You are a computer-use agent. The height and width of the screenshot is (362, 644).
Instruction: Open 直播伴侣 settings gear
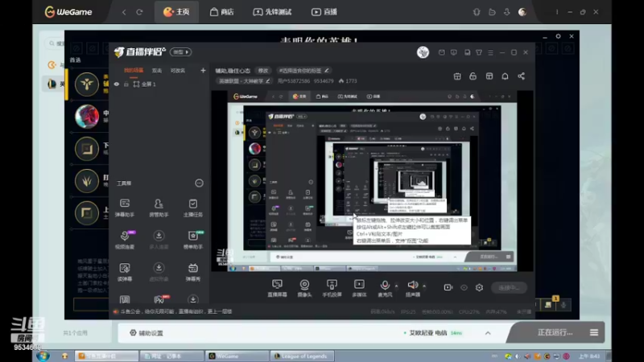click(479, 288)
